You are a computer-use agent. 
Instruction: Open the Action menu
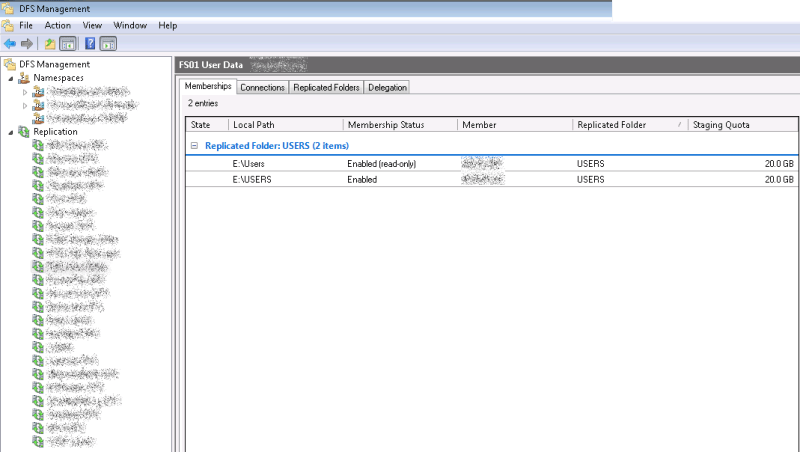coord(58,26)
